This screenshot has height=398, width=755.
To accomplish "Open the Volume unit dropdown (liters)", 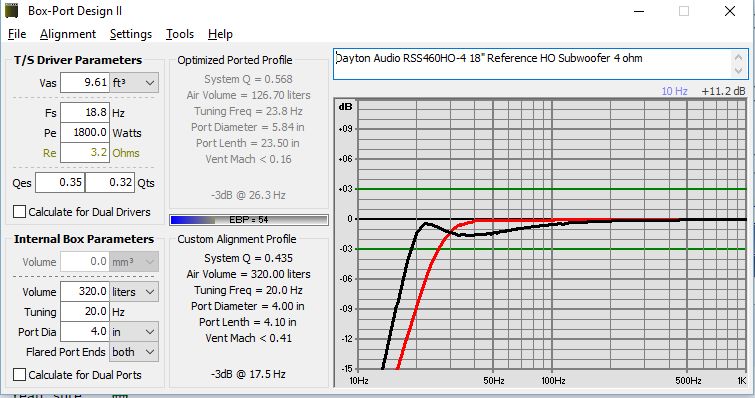I will 134,292.
